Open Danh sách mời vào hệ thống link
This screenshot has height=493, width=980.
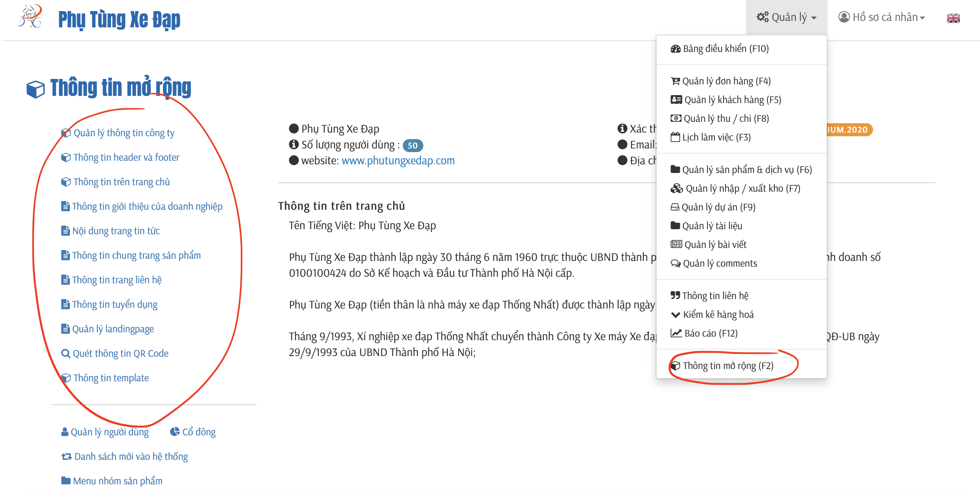click(130, 456)
